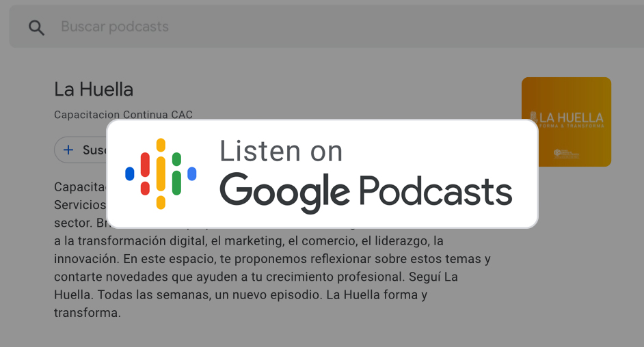The image size is (644, 347).
Task: Click the description line starting 'contarte novedades que ayuden'
Action: coord(256,277)
